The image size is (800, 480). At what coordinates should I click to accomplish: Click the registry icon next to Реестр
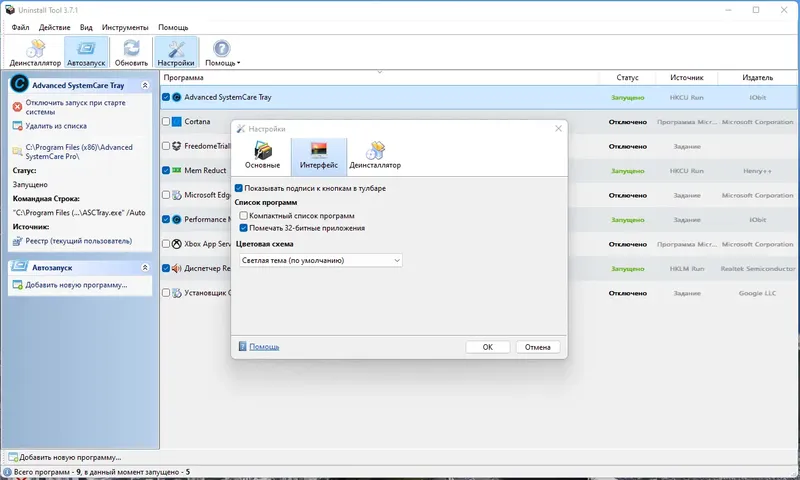coord(17,241)
